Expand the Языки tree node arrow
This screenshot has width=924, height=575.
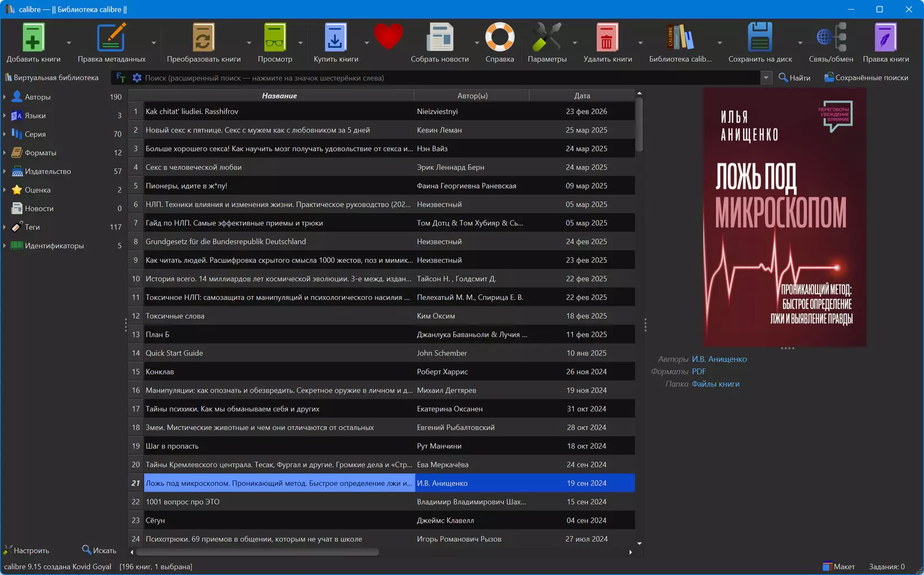(5, 116)
